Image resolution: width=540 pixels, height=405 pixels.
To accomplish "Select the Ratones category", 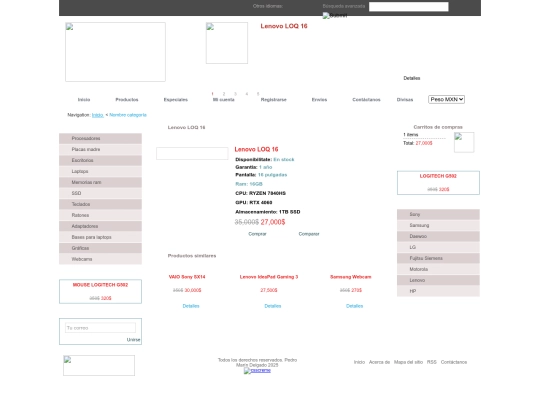I will pyautogui.click(x=100, y=215).
